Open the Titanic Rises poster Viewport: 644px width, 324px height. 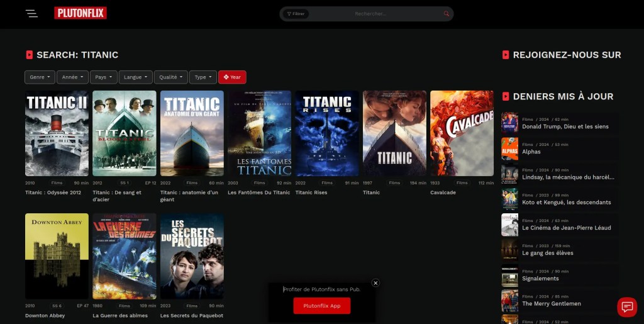(x=327, y=133)
